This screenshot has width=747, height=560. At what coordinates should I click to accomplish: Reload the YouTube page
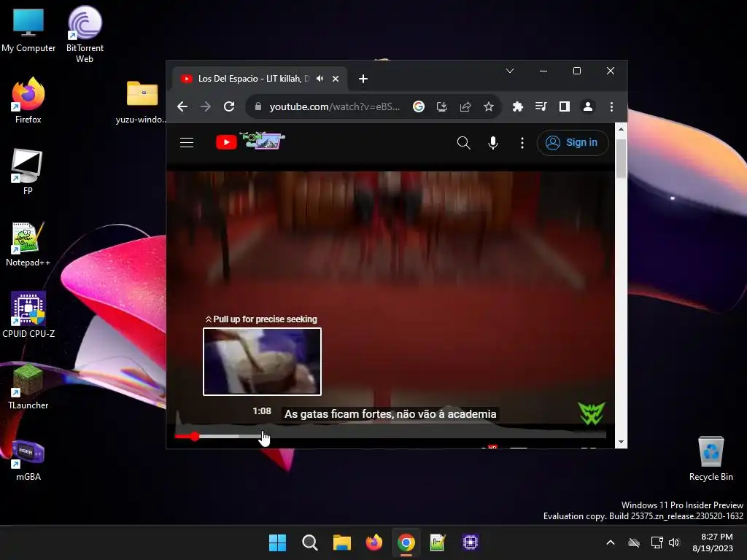pos(229,106)
